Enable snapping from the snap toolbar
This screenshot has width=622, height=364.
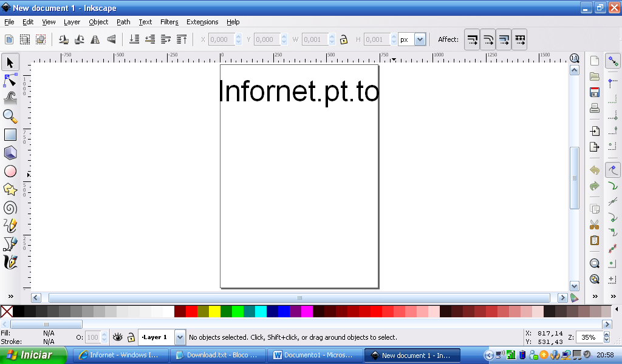[x=613, y=60]
